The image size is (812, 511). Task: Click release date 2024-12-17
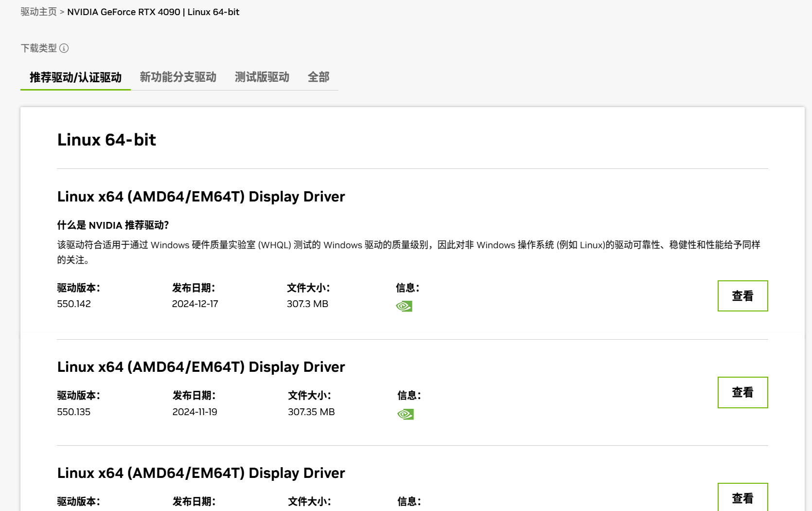click(195, 304)
